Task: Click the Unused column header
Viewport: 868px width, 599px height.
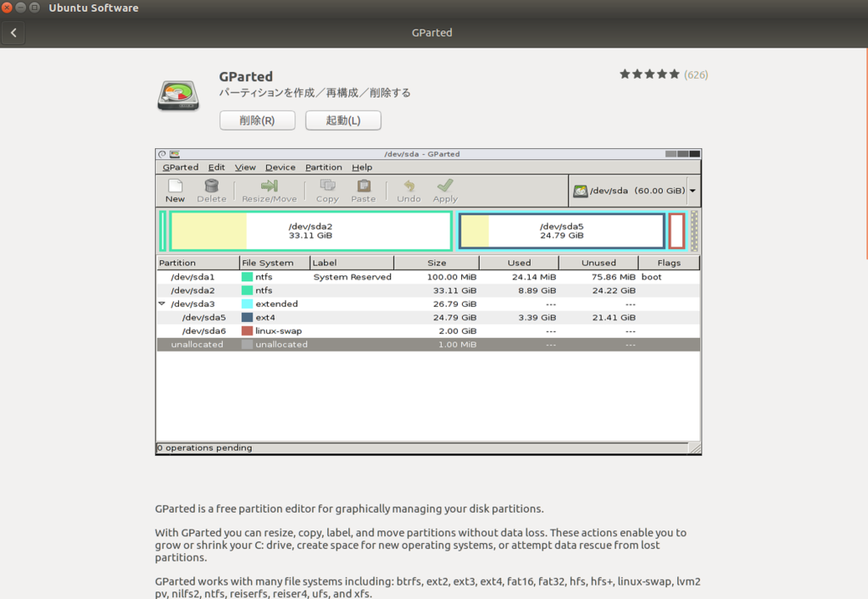Action: 599,263
